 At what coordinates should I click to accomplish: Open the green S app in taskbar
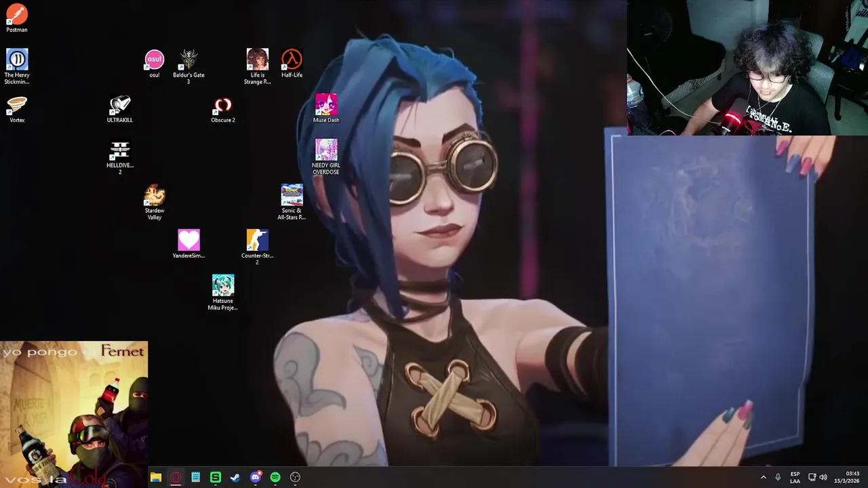coord(215,477)
